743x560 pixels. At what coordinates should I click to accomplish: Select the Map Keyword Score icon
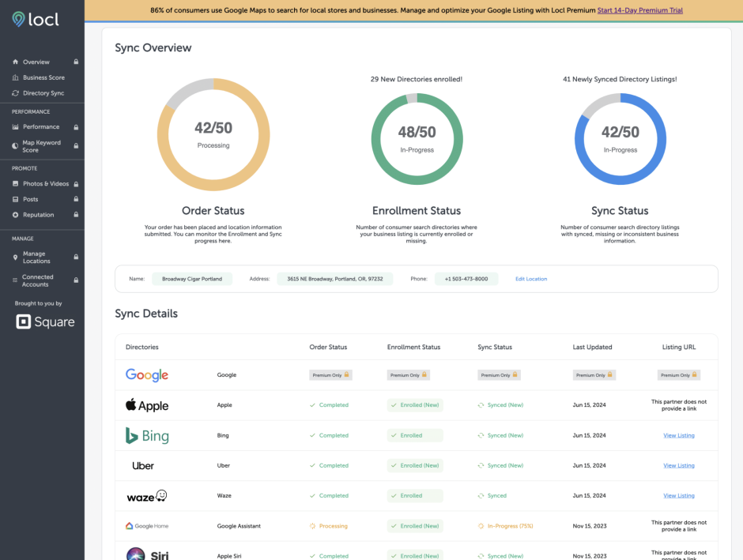tap(15, 146)
